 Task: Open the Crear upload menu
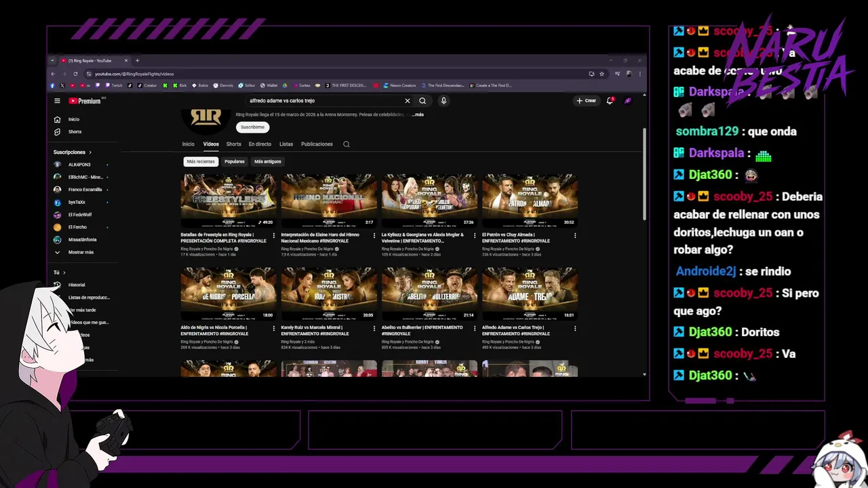(x=587, y=101)
